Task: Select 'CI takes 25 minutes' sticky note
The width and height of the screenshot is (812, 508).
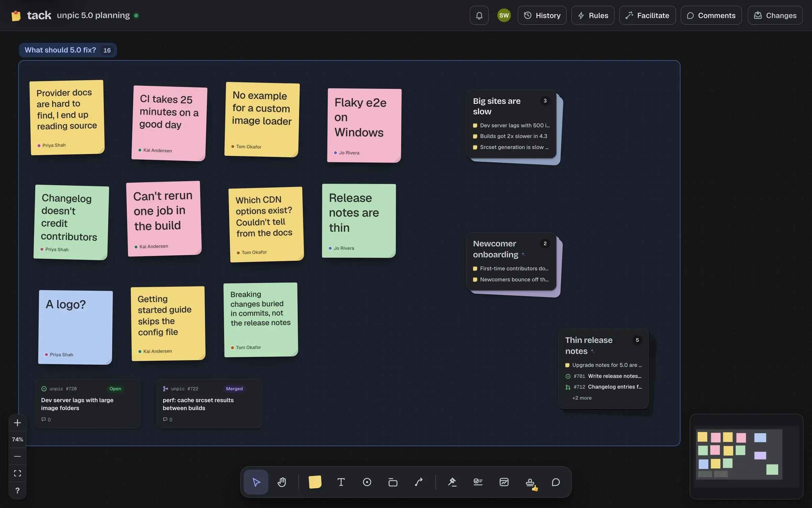Action: [x=169, y=123]
